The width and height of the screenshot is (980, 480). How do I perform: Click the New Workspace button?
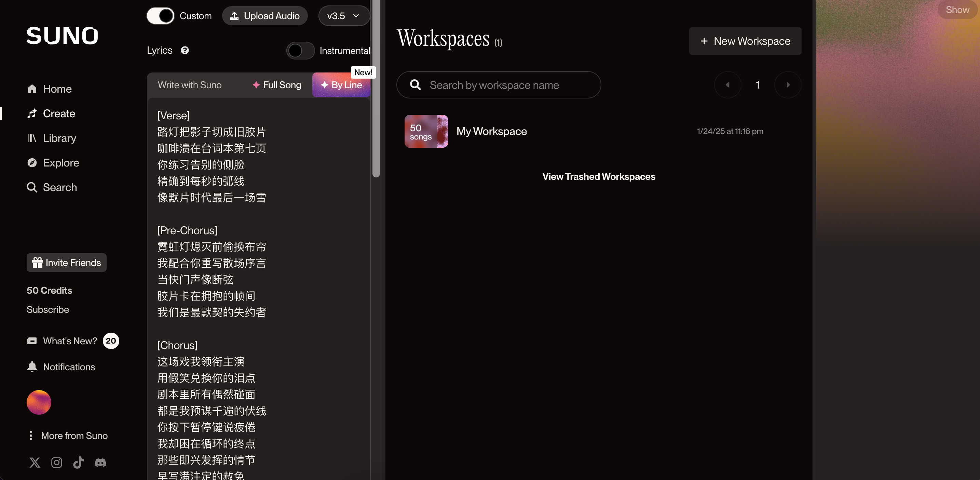[745, 41]
